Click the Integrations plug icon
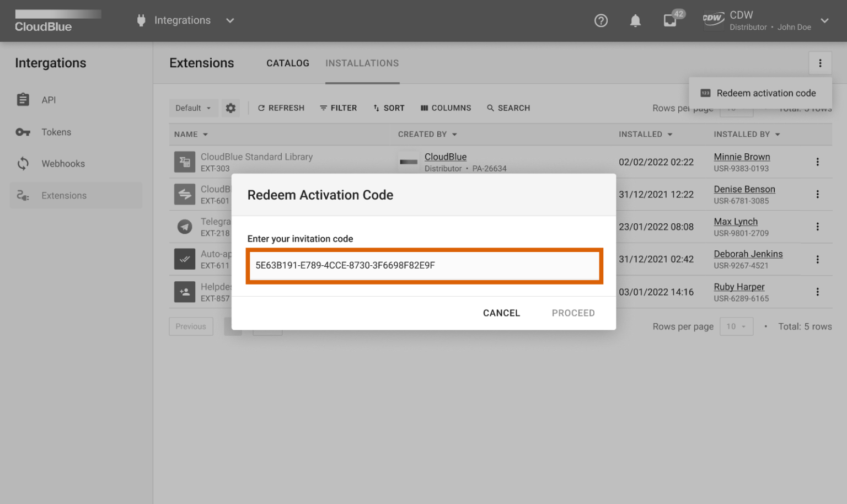 pos(141,20)
